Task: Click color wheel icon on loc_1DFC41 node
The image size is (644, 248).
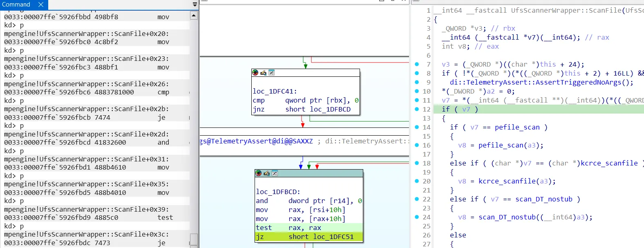Action: click(255, 73)
